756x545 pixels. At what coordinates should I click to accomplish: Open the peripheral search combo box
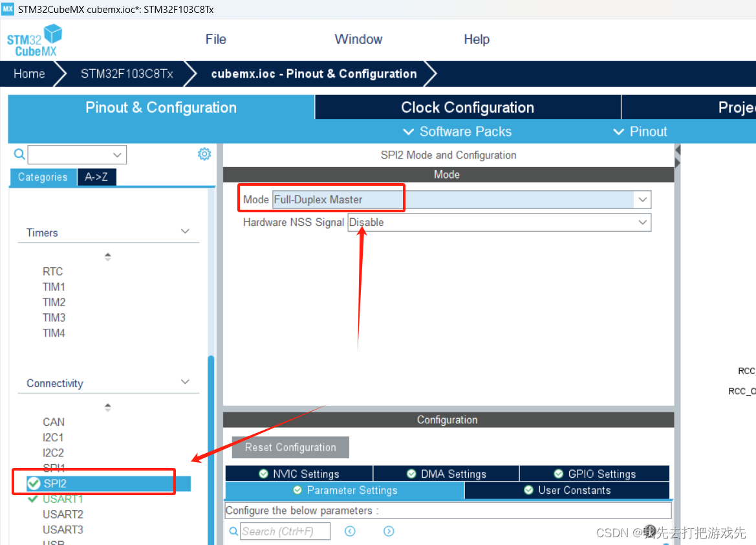coord(77,155)
